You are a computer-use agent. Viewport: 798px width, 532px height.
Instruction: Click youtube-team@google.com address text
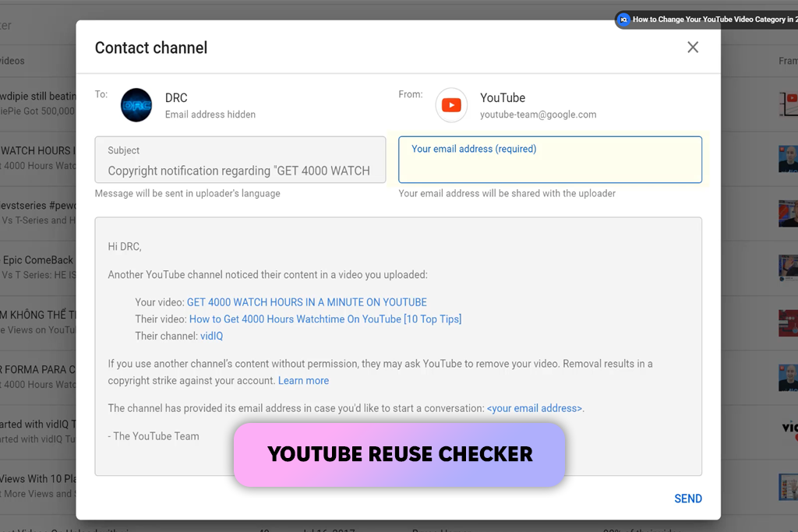click(x=538, y=115)
